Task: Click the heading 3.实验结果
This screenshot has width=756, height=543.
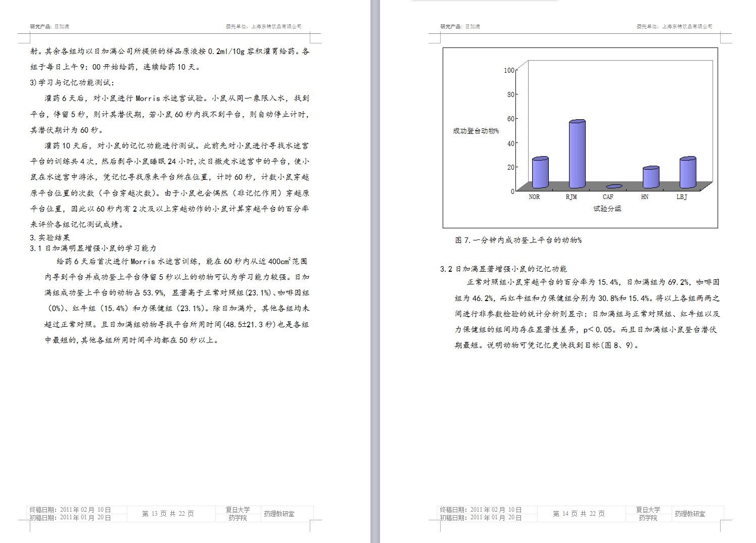Action: (50, 237)
